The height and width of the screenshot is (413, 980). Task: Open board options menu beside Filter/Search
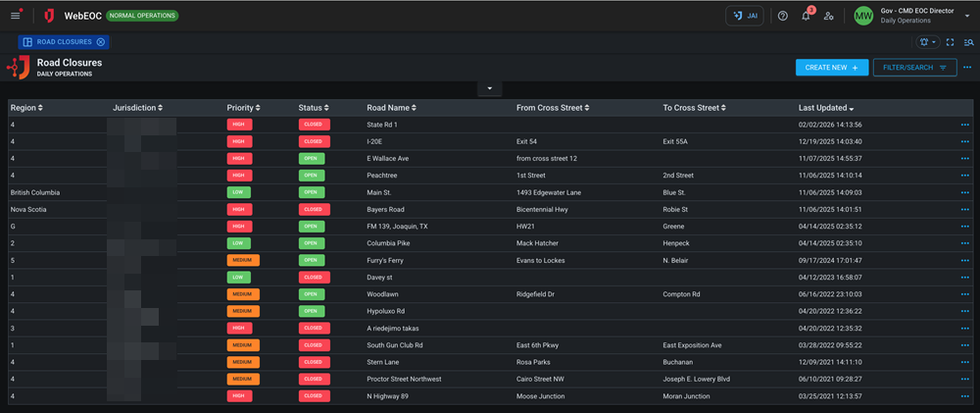coord(968,68)
